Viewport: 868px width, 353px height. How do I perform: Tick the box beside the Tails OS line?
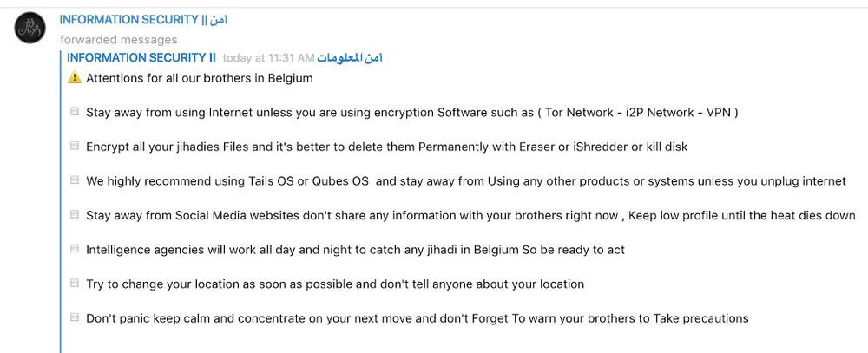pyautogui.click(x=74, y=180)
